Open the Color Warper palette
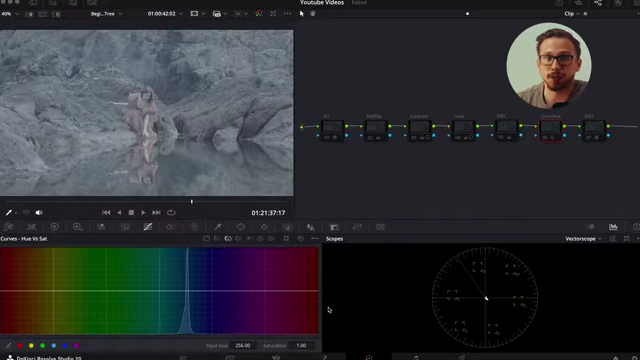This screenshot has width=640, height=360. 195,227
